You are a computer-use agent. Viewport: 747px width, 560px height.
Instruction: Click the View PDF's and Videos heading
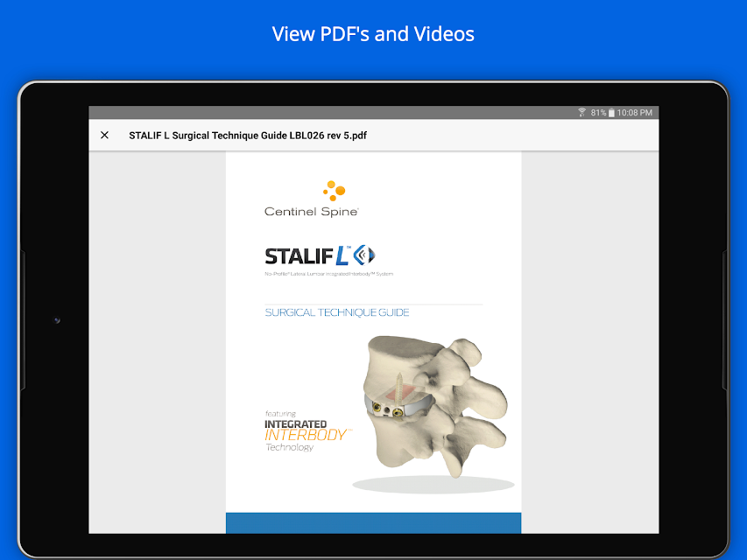tap(373, 34)
